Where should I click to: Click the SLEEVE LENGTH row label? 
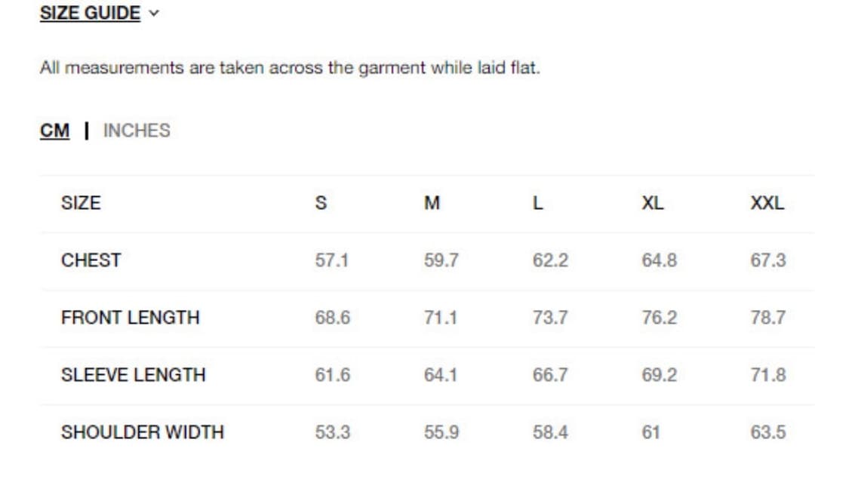tap(134, 375)
